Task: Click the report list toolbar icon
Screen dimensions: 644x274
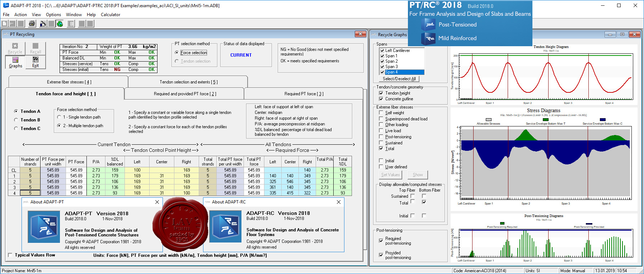Action: pos(71,24)
